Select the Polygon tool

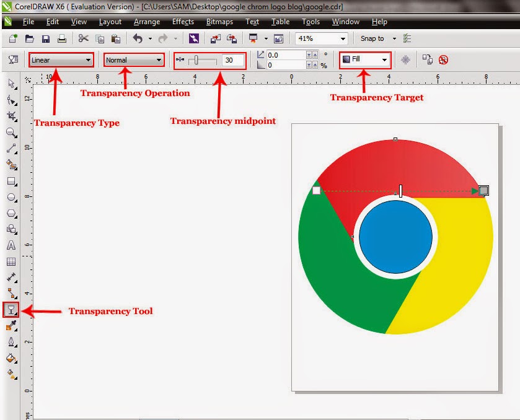click(x=12, y=214)
